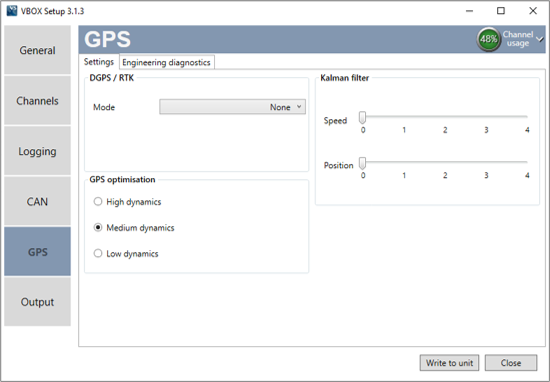Click the Speed slider tick label 3
The image size is (550, 382).
(486, 130)
